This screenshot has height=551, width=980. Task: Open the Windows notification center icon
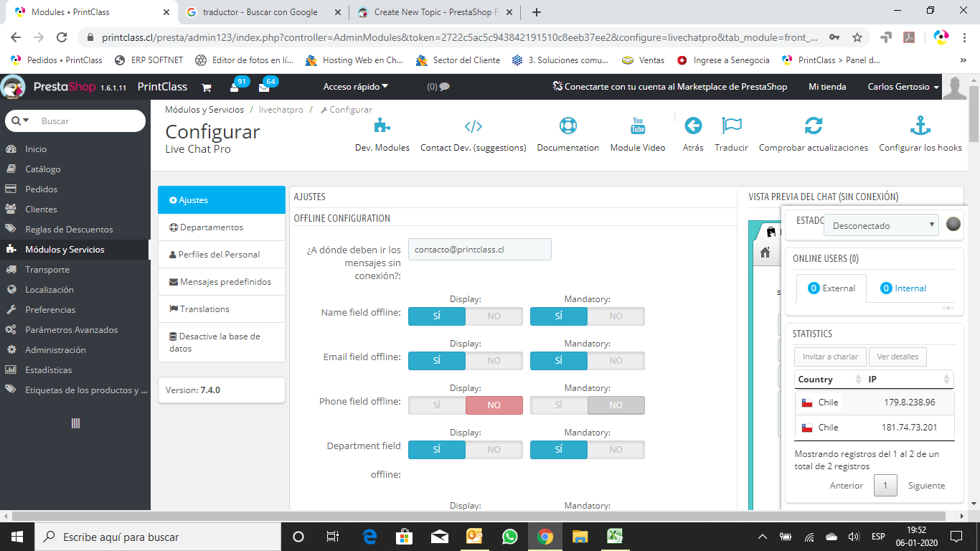pyautogui.click(x=956, y=536)
